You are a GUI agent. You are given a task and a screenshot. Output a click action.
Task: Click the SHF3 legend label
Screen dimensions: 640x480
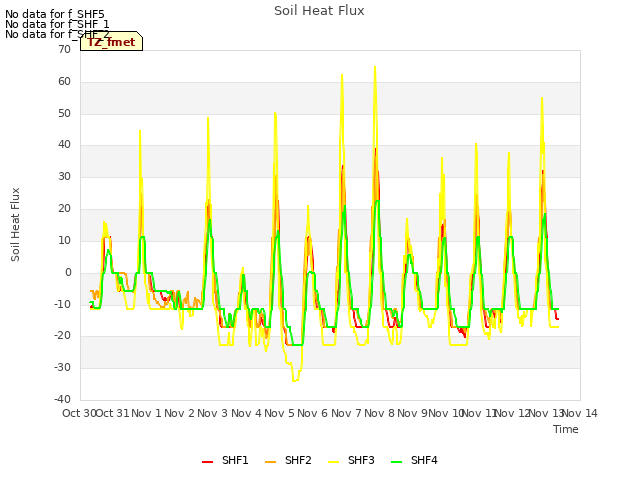[x=361, y=460]
